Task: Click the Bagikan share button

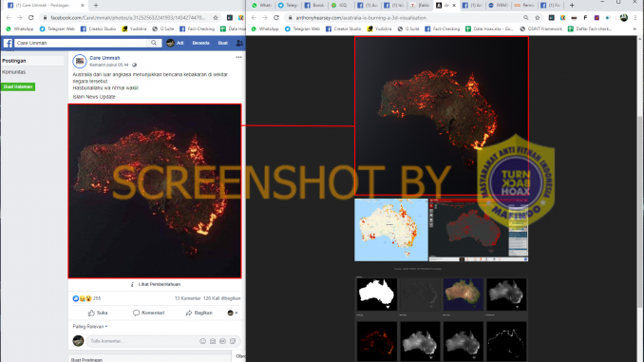Action: pos(199,313)
